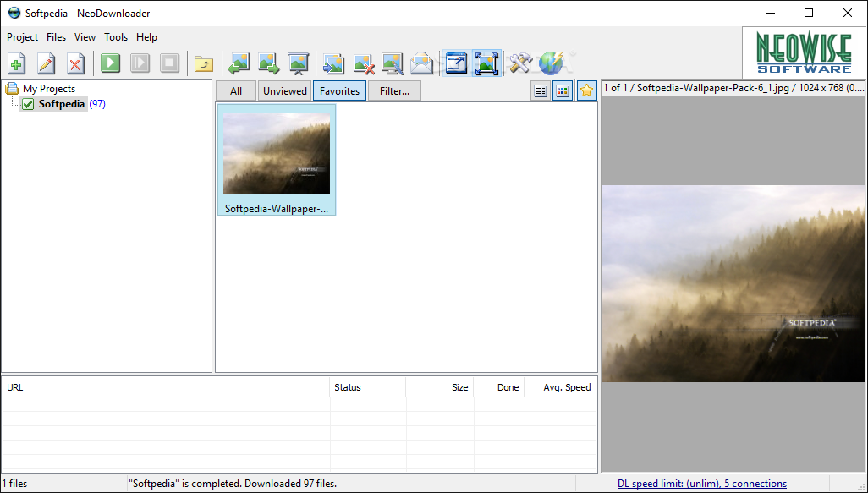Toggle the detached viewer window icon

(x=457, y=63)
